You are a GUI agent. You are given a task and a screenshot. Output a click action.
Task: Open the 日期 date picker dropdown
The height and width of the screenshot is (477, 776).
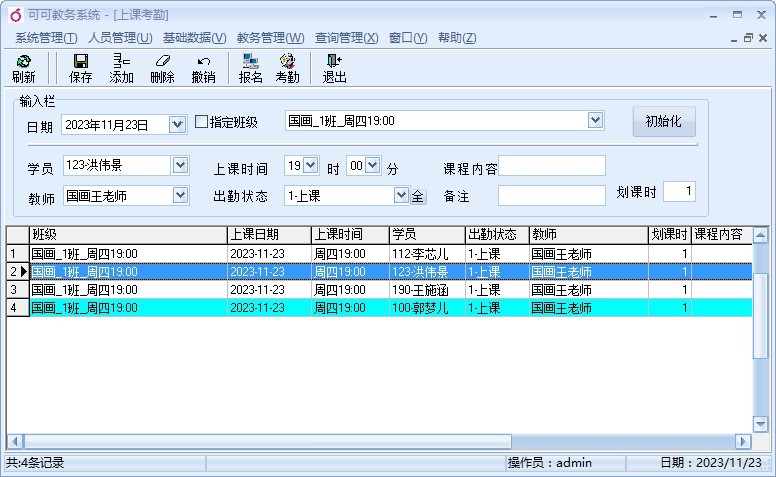tap(177, 124)
